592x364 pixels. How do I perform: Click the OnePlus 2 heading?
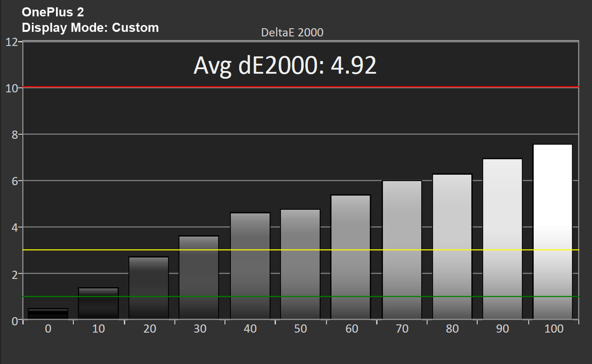(x=53, y=12)
